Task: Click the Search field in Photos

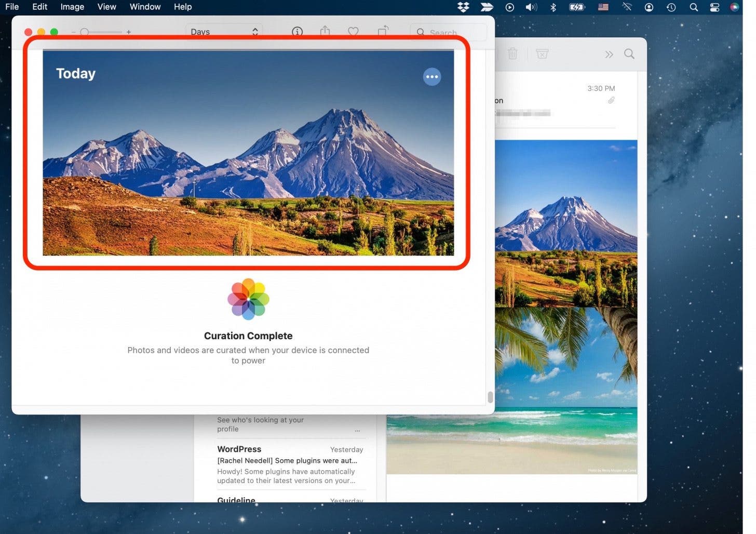Action: [x=449, y=32]
